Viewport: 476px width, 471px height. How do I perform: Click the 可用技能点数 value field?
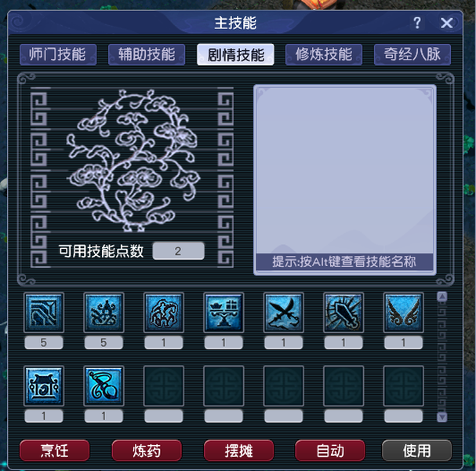click(x=178, y=250)
